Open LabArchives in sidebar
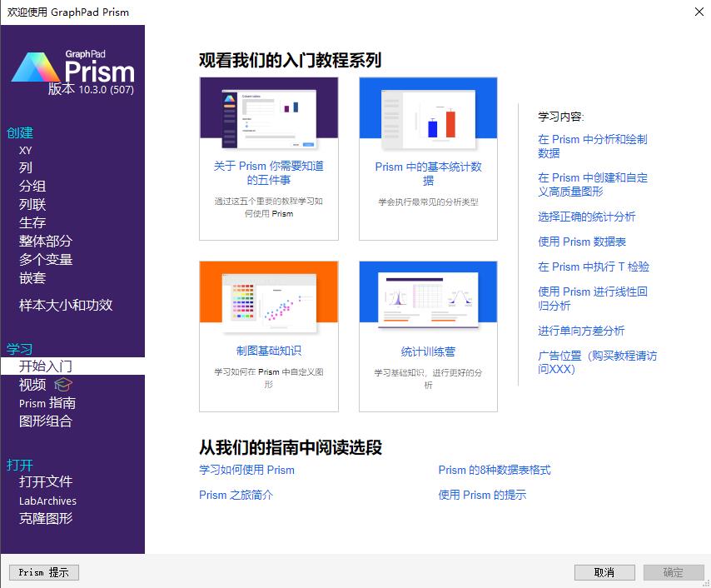Viewport: 711px width, 588px height. (47, 501)
